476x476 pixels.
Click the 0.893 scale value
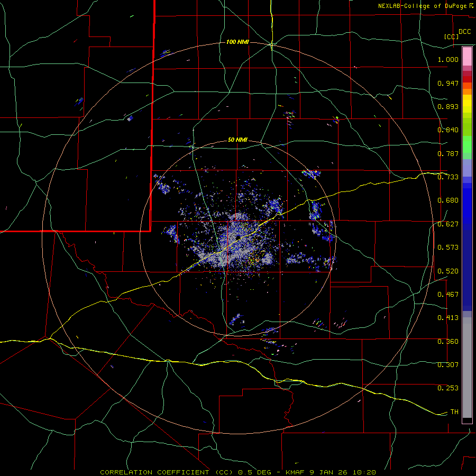click(x=448, y=106)
